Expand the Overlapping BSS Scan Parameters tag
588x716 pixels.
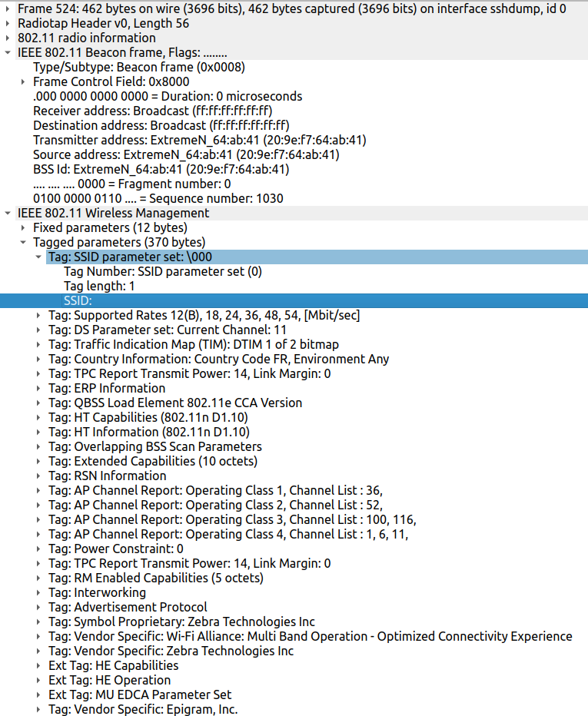38,447
